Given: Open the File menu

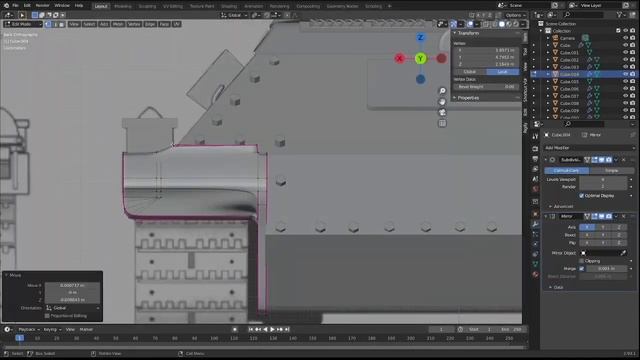Looking at the screenshot, I should (16, 6).
